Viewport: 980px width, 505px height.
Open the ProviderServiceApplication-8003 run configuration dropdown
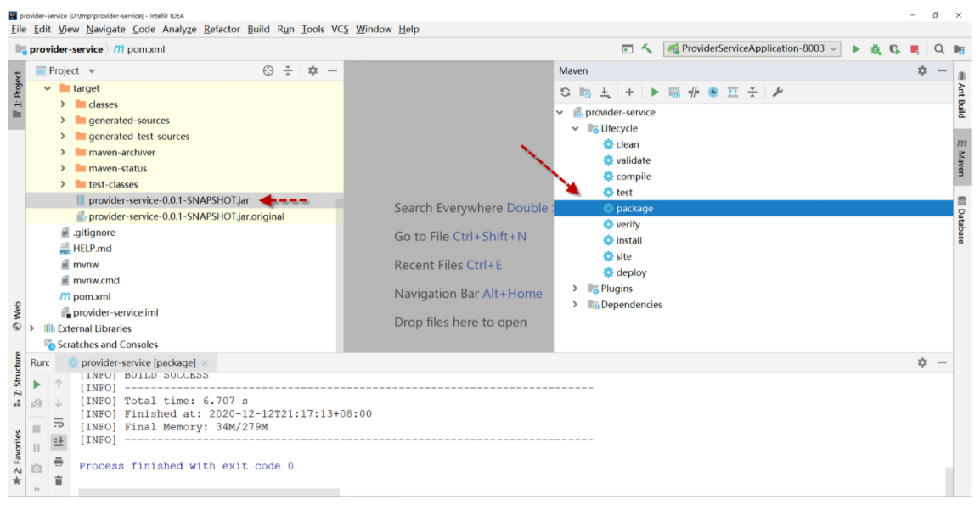click(753, 48)
